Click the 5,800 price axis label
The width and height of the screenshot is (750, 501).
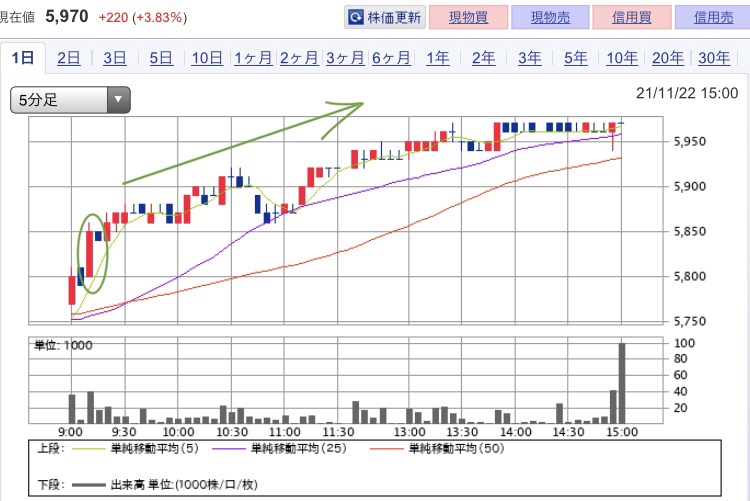click(689, 277)
